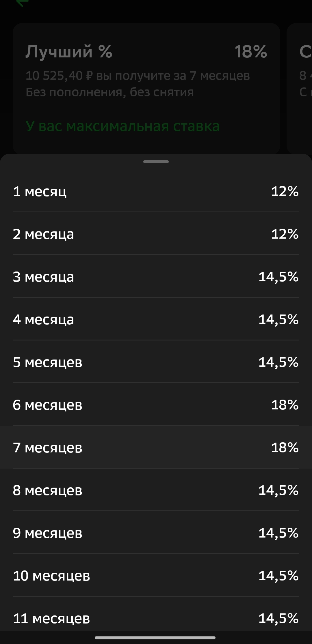Tap the 18% rate on Лучший % card
The height and width of the screenshot is (644, 312).
pos(251,52)
